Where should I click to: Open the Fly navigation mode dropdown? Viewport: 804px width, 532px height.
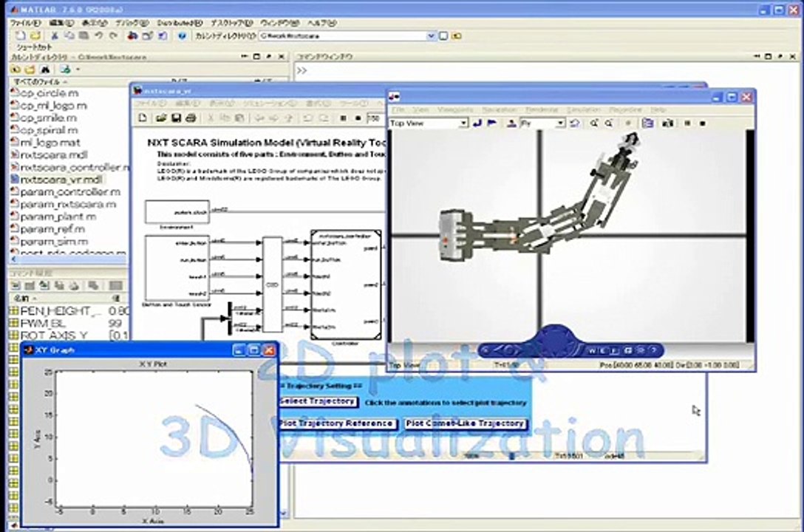point(560,123)
